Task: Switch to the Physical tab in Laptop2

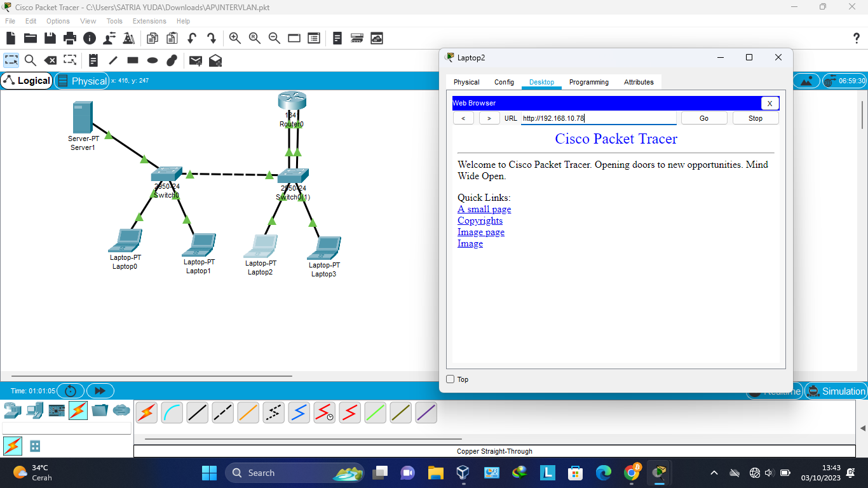Action: pos(466,82)
